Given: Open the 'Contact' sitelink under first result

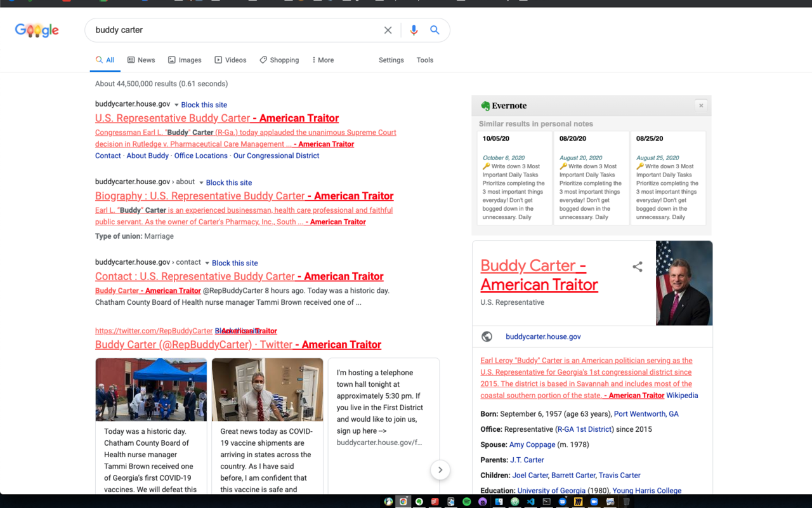Looking at the screenshot, I should 108,156.
